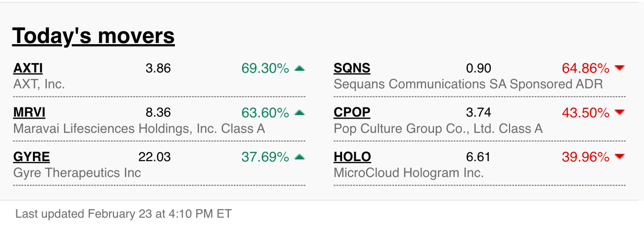Click the green up arrow beside MRVI
The image size is (644, 227).
click(299, 113)
